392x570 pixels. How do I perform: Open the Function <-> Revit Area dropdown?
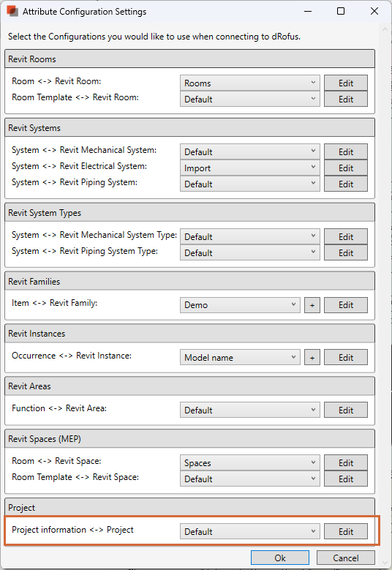250,410
